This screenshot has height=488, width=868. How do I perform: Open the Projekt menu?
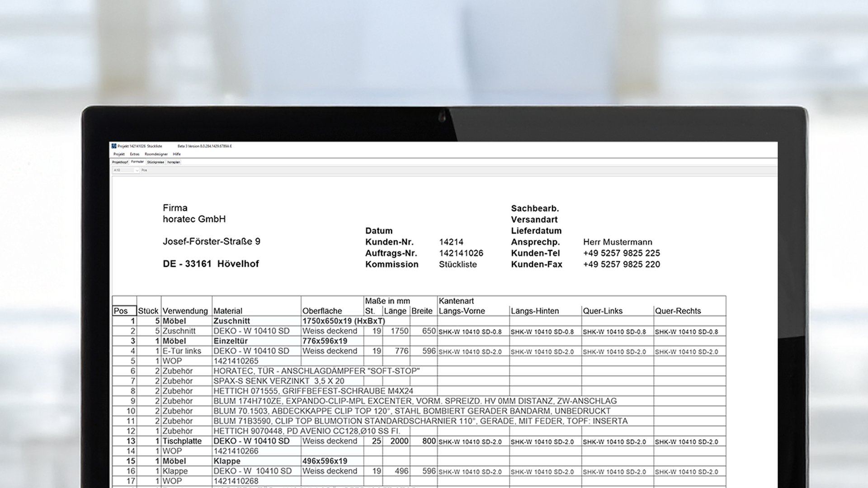pos(119,154)
